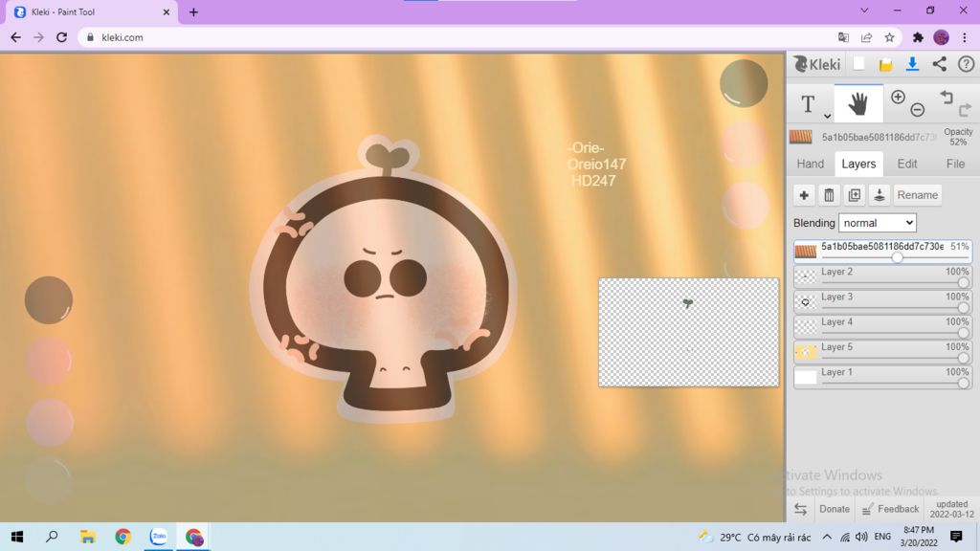
Task: Create a new image
Action: pos(858,64)
